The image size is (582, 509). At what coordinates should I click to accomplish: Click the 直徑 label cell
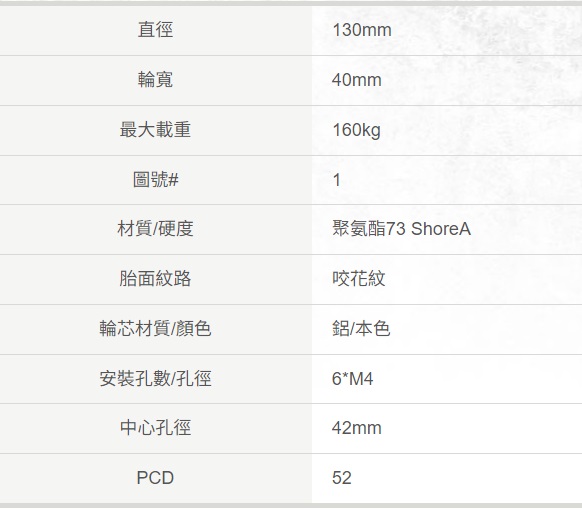156,30
